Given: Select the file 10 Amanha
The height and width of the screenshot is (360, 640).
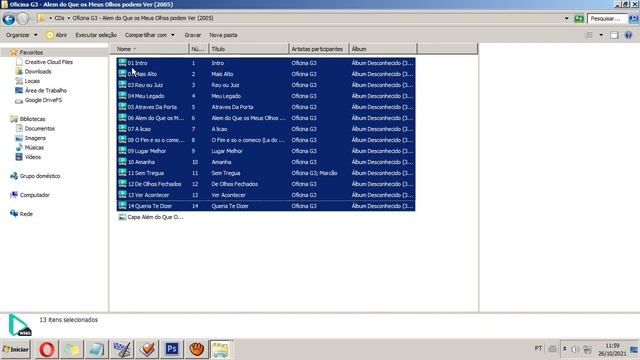Looking at the screenshot, I should click(x=141, y=162).
